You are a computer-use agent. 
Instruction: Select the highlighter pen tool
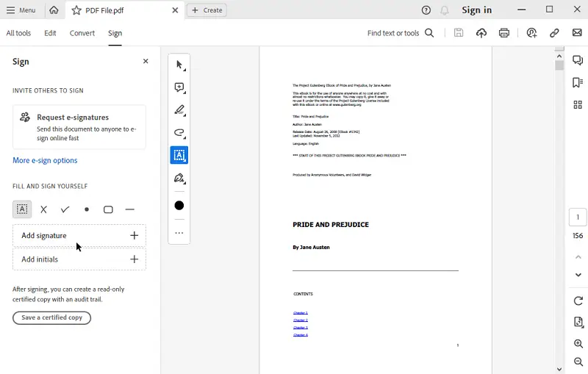[x=179, y=110]
